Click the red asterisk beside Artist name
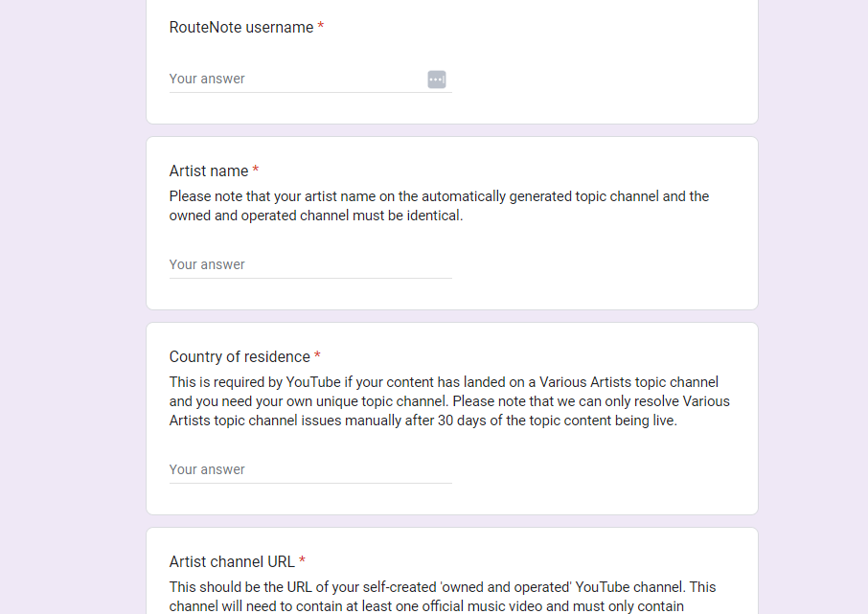The image size is (868, 614). 256,171
